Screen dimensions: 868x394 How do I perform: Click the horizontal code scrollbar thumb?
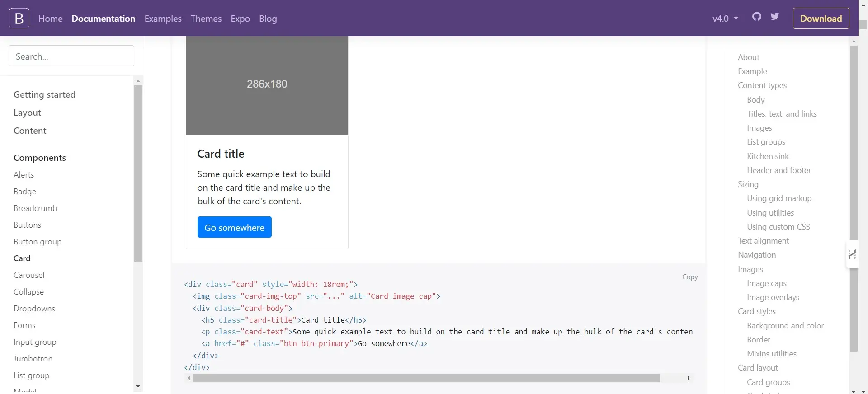pos(426,378)
